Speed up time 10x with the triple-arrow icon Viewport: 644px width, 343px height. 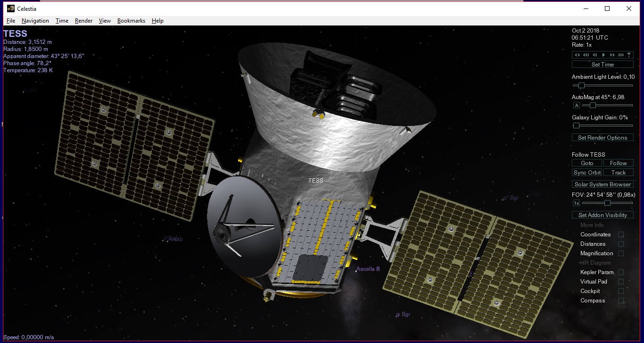pos(620,55)
